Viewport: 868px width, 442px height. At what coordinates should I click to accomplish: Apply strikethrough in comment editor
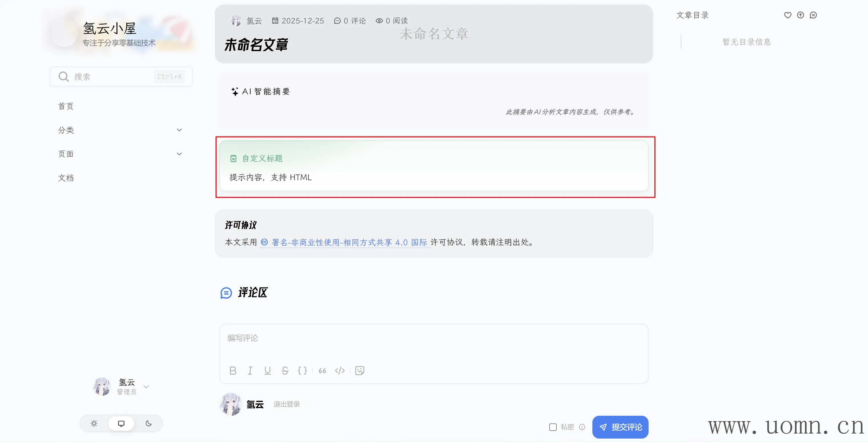pyautogui.click(x=285, y=371)
